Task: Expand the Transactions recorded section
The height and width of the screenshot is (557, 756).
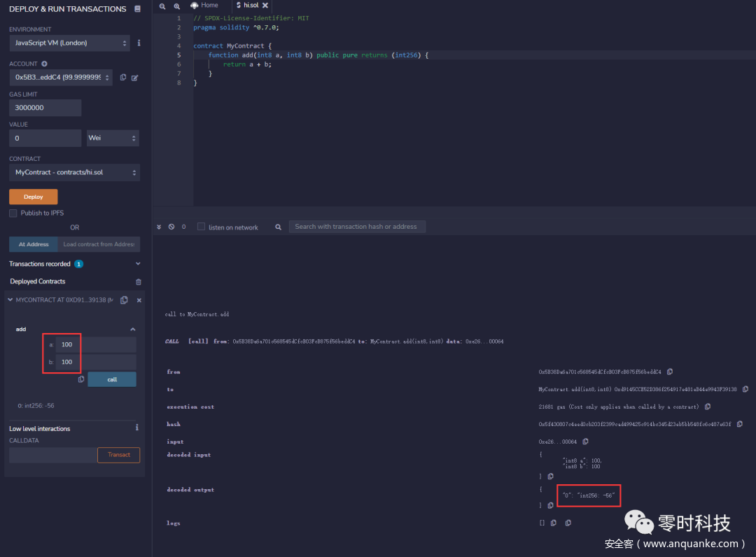Action: (x=137, y=264)
